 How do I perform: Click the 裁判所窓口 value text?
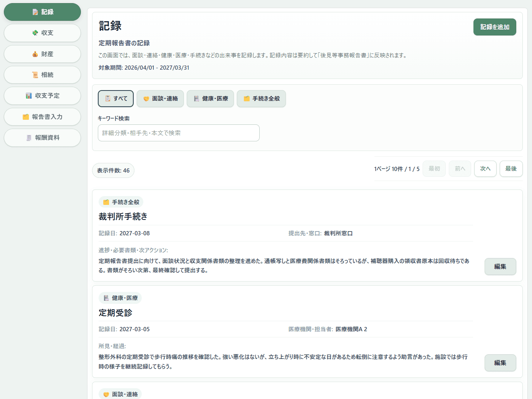338,233
